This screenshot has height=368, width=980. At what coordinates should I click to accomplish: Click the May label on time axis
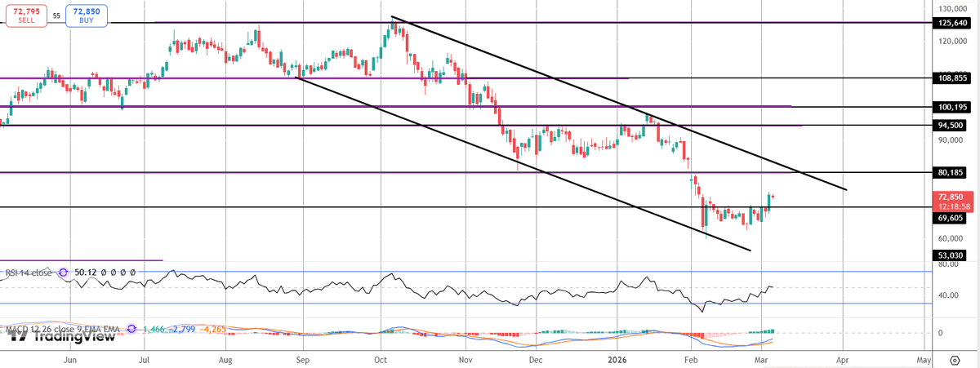(x=923, y=359)
